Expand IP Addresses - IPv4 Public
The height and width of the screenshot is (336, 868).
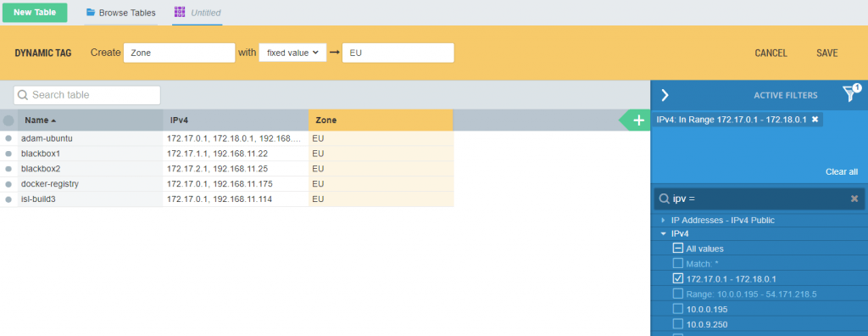pyautogui.click(x=663, y=220)
